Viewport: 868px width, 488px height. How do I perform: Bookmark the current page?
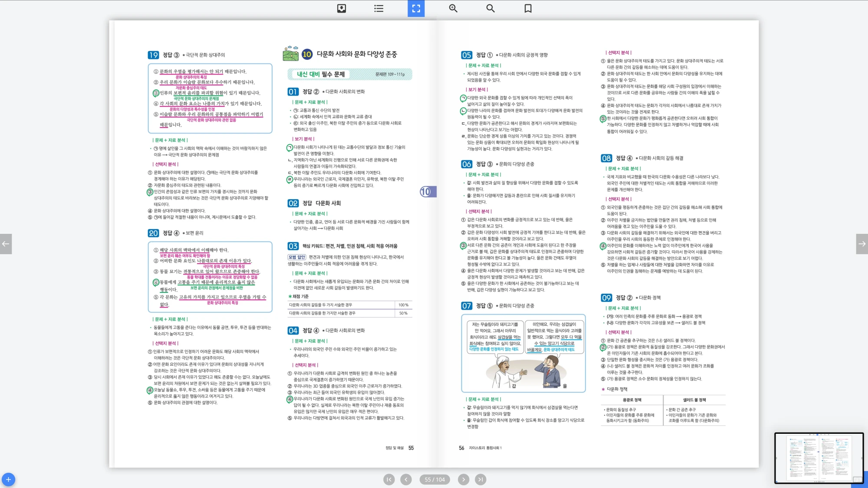point(528,8)
